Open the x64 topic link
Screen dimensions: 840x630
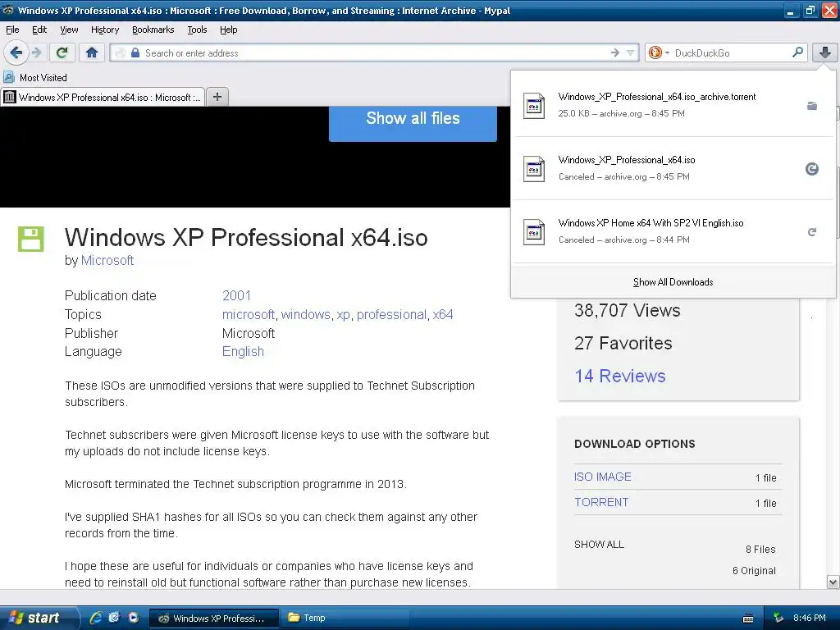442,314
